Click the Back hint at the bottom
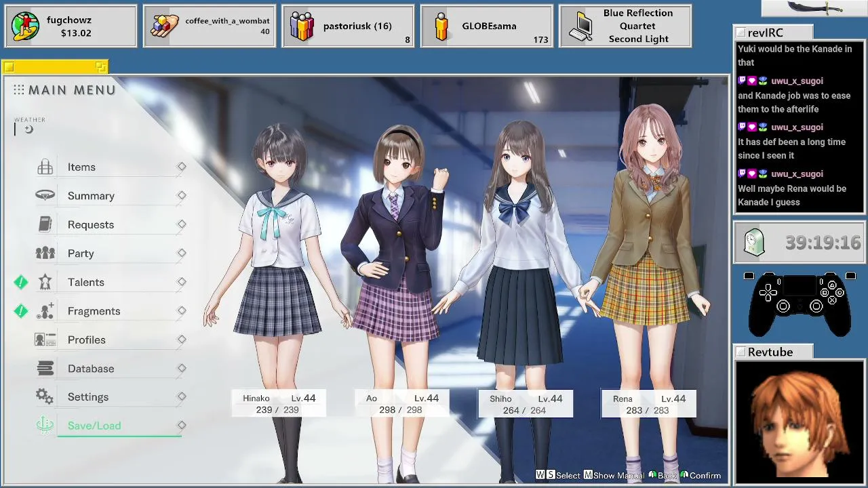The height and width of the screenshot is (488, 868). click(663, 475)
